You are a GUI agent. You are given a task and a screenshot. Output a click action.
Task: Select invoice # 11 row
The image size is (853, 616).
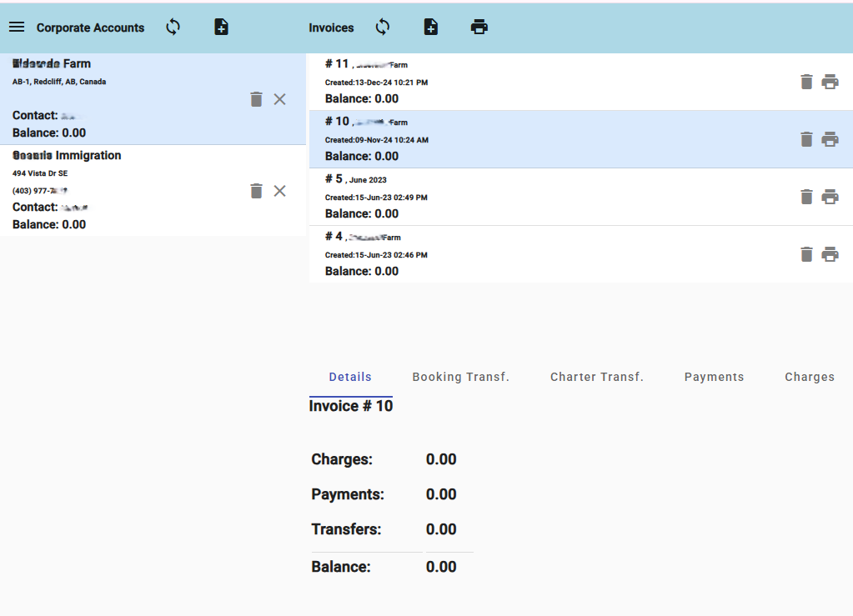click(581, 82)
